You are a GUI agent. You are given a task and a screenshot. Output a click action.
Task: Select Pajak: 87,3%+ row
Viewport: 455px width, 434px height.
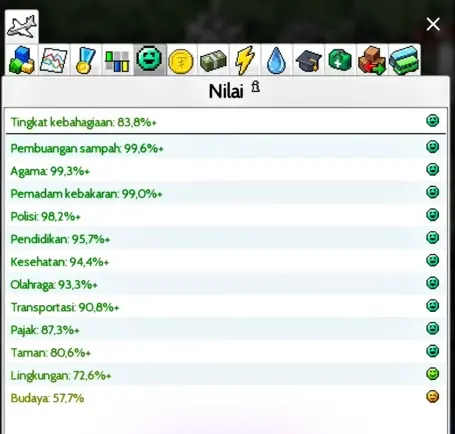(x=226, y=329)
